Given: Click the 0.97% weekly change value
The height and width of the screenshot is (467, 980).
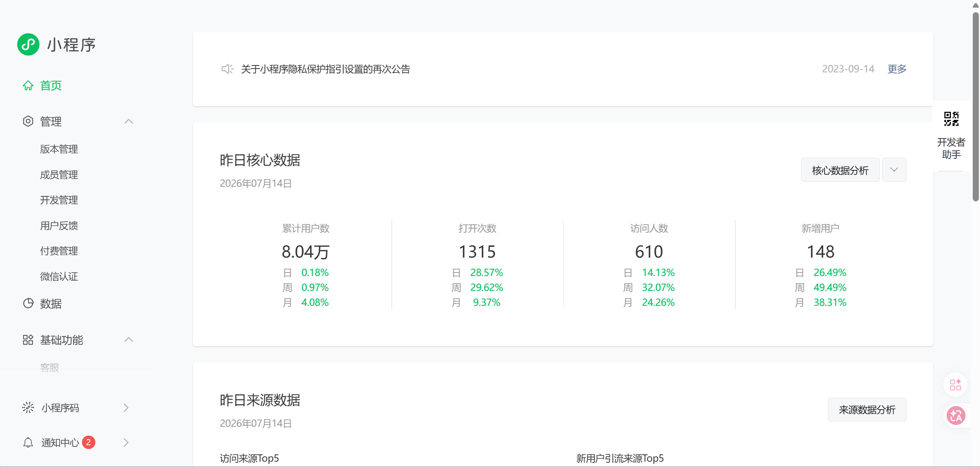Looking at the screenshot, I should tap(315, 287).
